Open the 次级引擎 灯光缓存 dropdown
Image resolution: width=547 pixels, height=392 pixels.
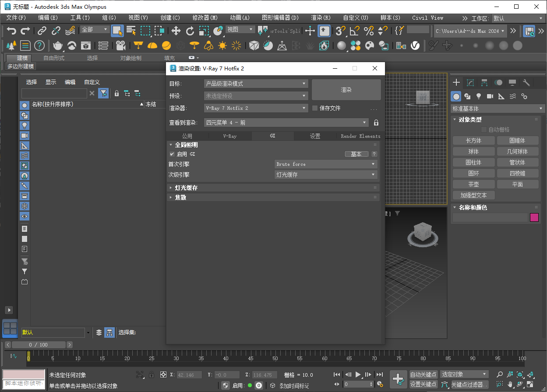(x=326, y=175)
